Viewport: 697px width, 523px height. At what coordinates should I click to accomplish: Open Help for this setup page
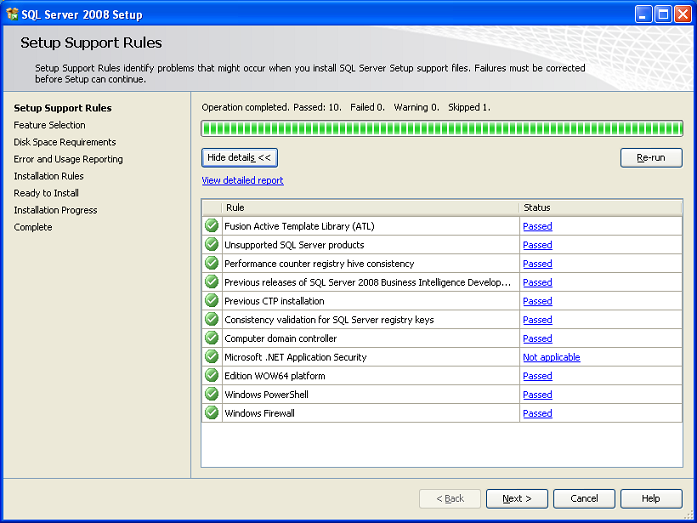[651, 499]
